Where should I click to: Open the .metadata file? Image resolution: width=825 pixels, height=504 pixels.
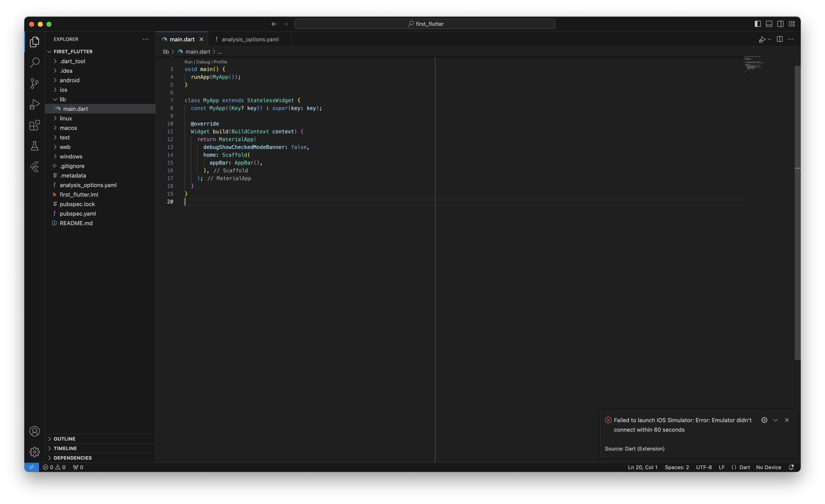coord(101,175)
